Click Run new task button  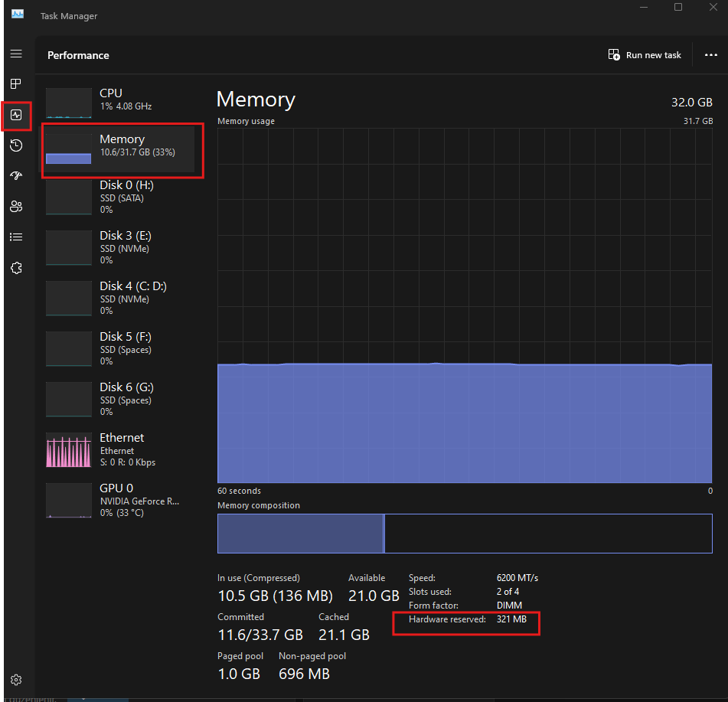point(645,55)
